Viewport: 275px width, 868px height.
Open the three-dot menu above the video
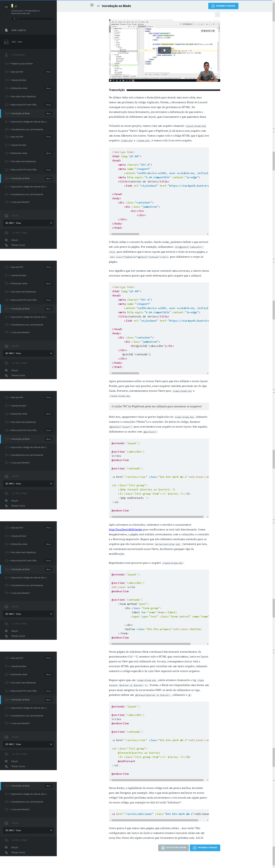(x=217, y=14)
